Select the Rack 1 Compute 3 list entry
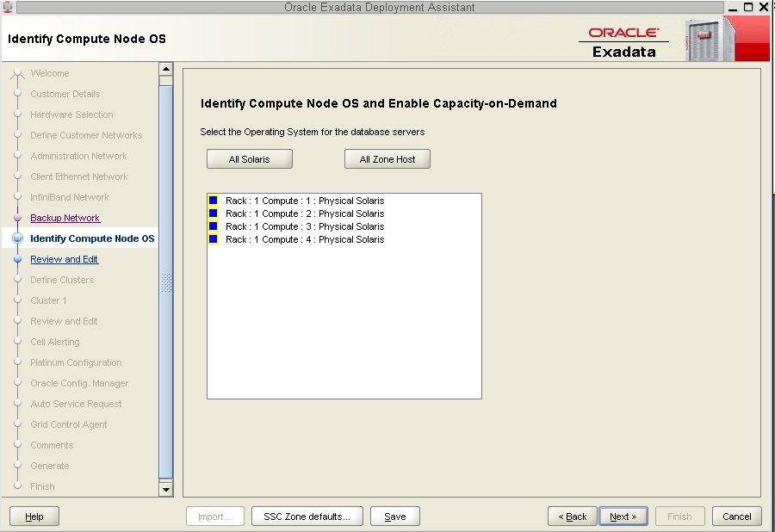The image size is (775, 532). coord(306,226)
